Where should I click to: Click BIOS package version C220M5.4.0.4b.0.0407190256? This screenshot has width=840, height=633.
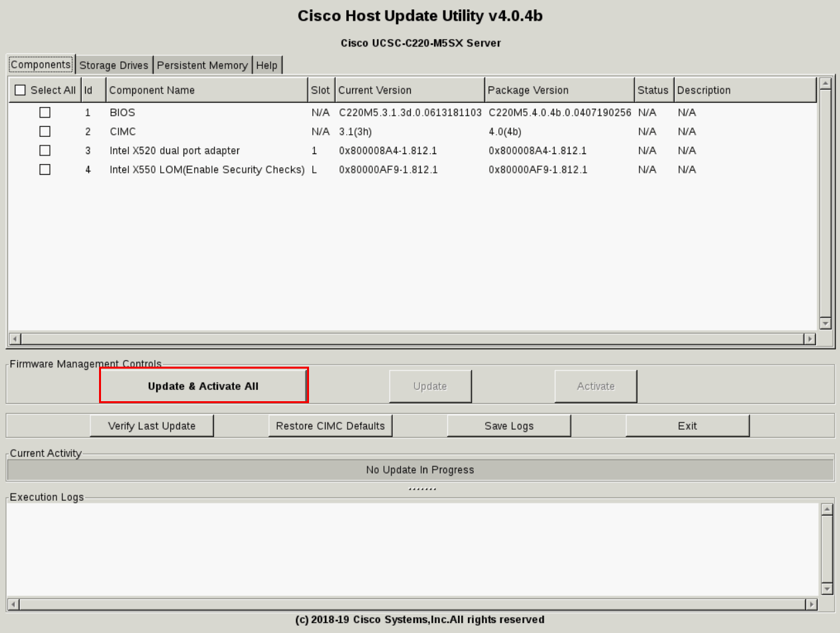560,112
